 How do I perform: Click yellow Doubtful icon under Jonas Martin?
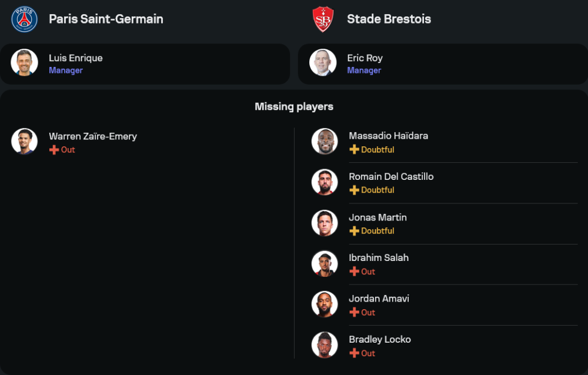click(354, 231)
